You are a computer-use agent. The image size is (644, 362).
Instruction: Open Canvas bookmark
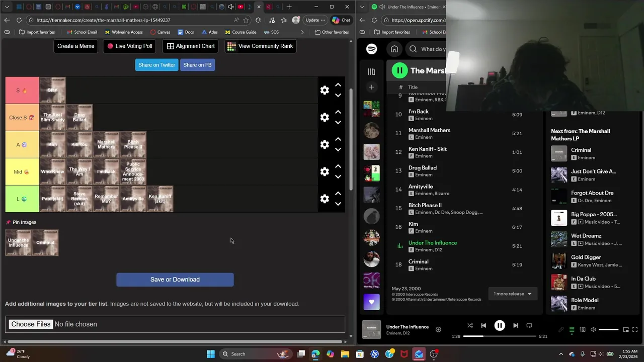pyautogui.click(x=160, y=32)
